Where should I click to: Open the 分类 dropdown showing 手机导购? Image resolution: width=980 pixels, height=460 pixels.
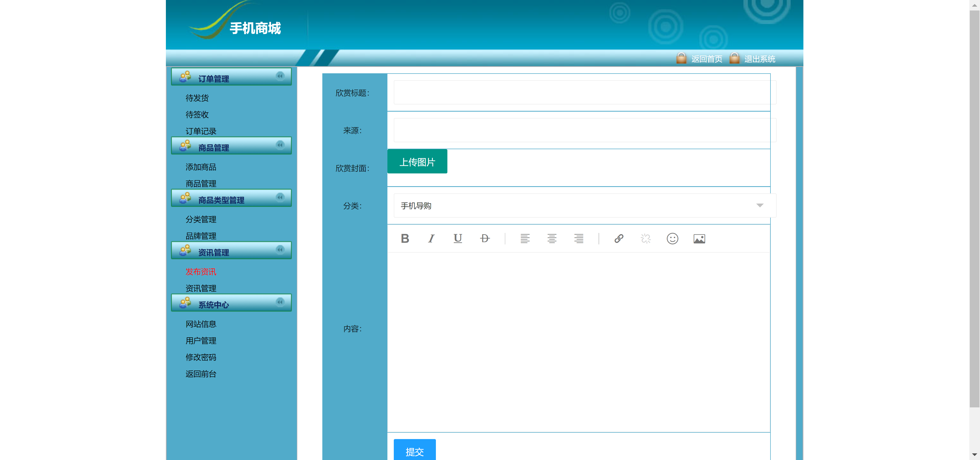point(585,206)
